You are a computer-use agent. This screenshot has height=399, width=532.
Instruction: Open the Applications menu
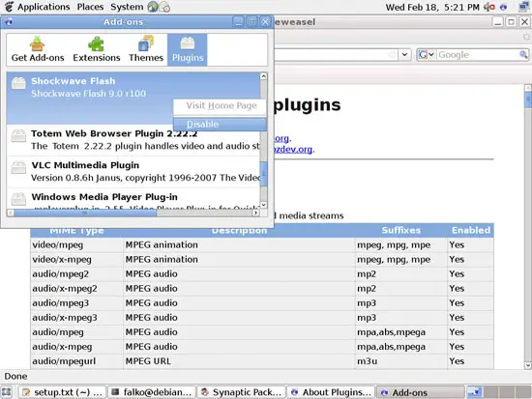(44, 7)
